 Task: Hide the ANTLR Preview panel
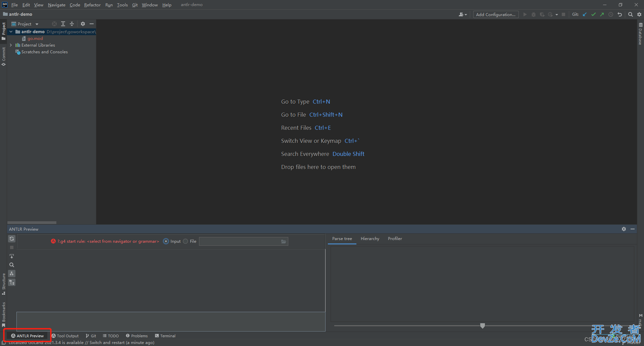click(x=633, y=229)
